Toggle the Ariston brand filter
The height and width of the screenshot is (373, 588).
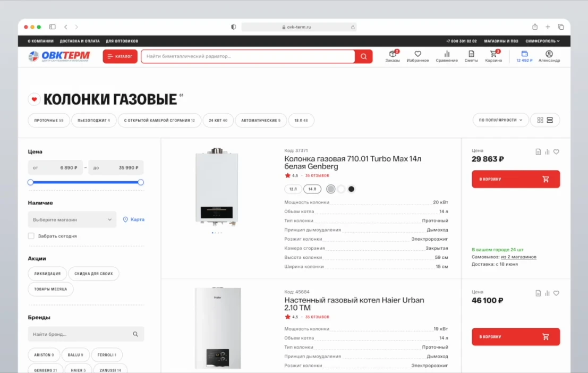pos(44,354)
